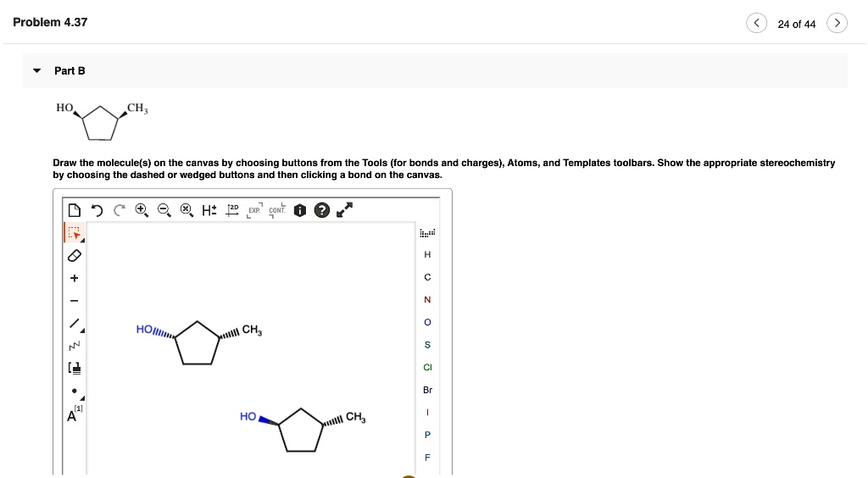This screenshot has width=868, height=478.
Task: Zoom out of the canvas
Action: click(x=164, y=210)
